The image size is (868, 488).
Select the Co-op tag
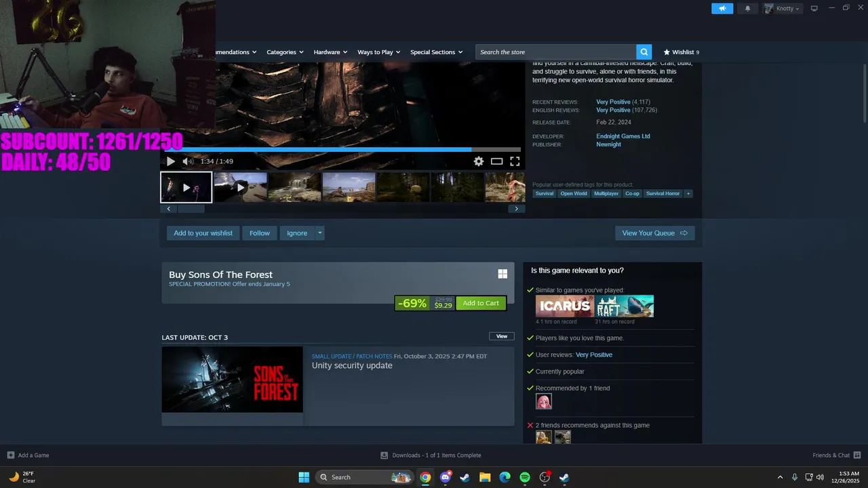632,194
